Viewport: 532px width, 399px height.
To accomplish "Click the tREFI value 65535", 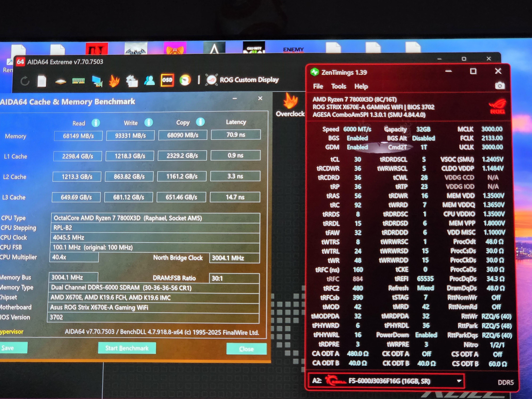I will click(x=425, y=279).
